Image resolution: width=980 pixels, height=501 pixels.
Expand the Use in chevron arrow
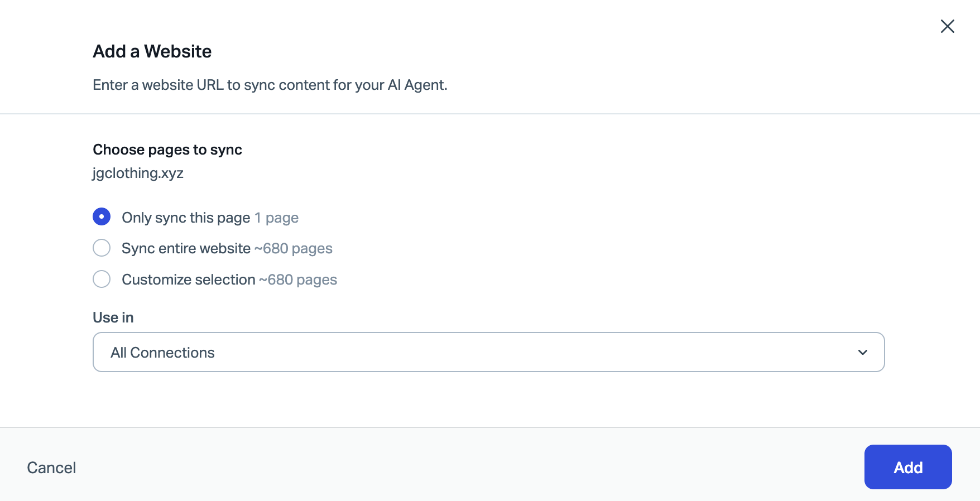click(862, 352)
